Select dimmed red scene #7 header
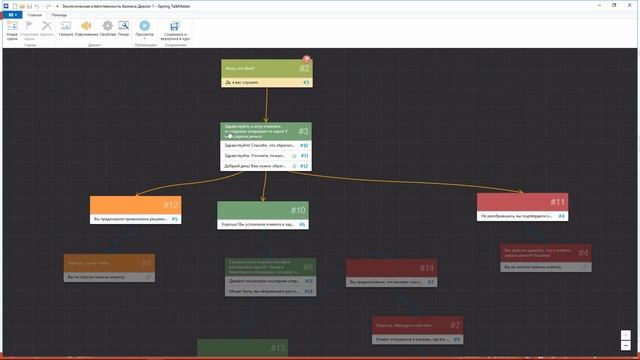The width and height of the screenshot is (640, 360). click(x=418, y=325)
